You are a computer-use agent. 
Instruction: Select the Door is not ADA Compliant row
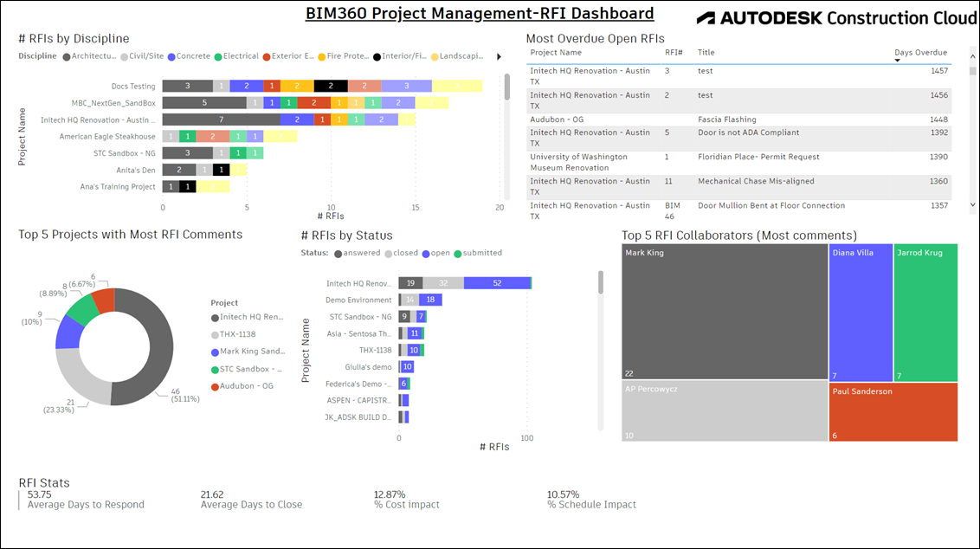[738, 139]
